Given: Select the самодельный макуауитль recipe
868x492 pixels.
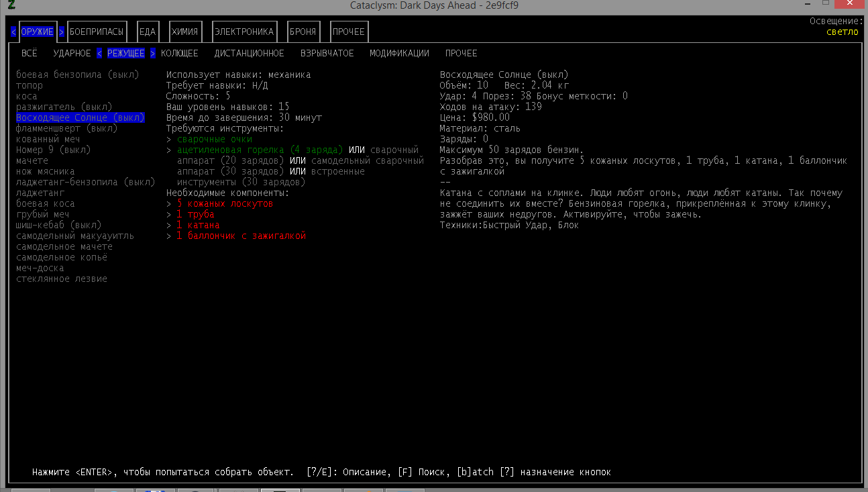Looking at the screenshot, I should click(75, 236).
